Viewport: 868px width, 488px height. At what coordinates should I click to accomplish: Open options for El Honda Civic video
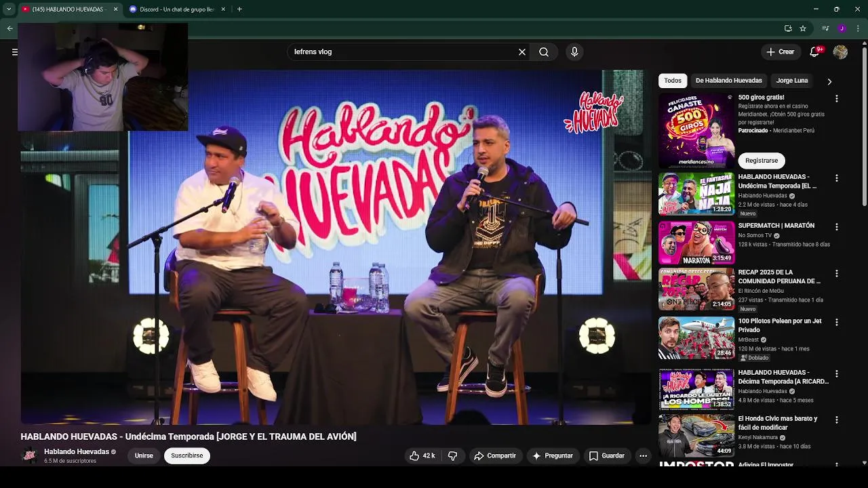[836, 420]
